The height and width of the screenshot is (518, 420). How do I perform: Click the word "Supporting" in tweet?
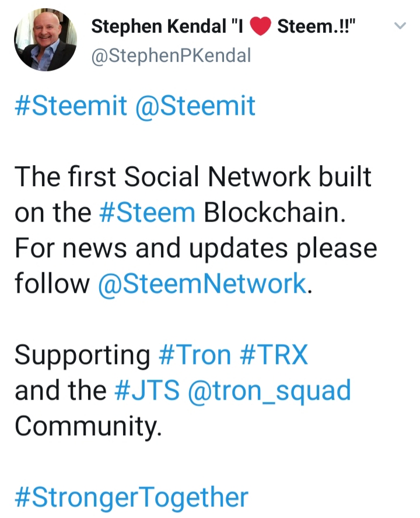tap(82, 356)
